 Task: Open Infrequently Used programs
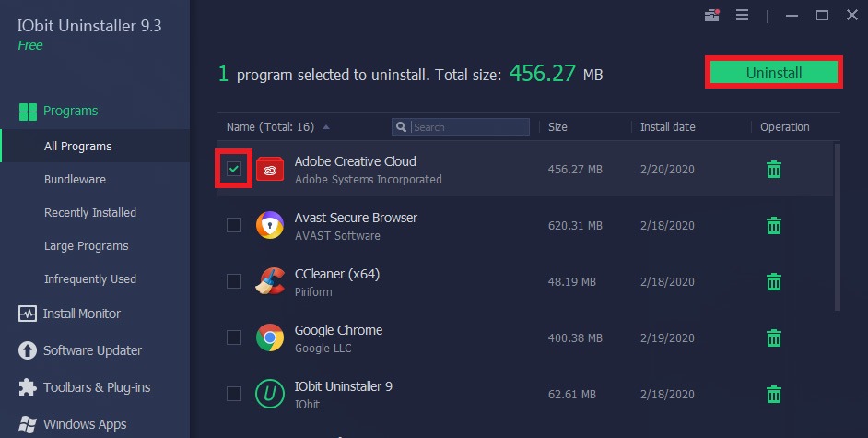90,279
